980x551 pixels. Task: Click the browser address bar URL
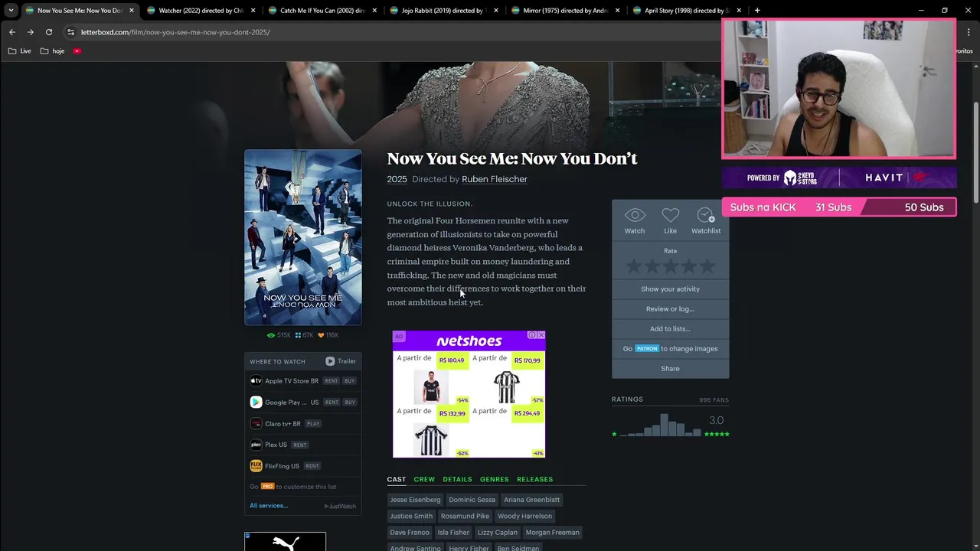point(175,32)
